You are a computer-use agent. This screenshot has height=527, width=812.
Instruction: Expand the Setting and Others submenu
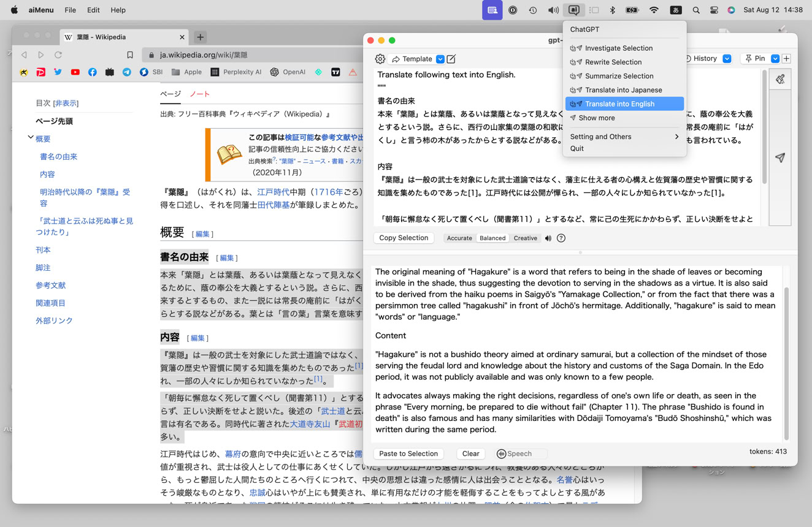[x=624, y=137]
